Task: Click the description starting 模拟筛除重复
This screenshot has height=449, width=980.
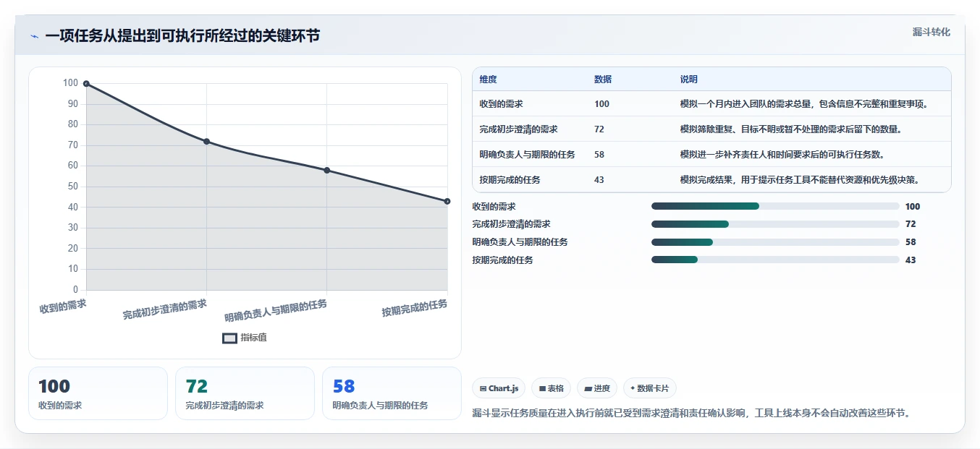Action: (790, 129)
